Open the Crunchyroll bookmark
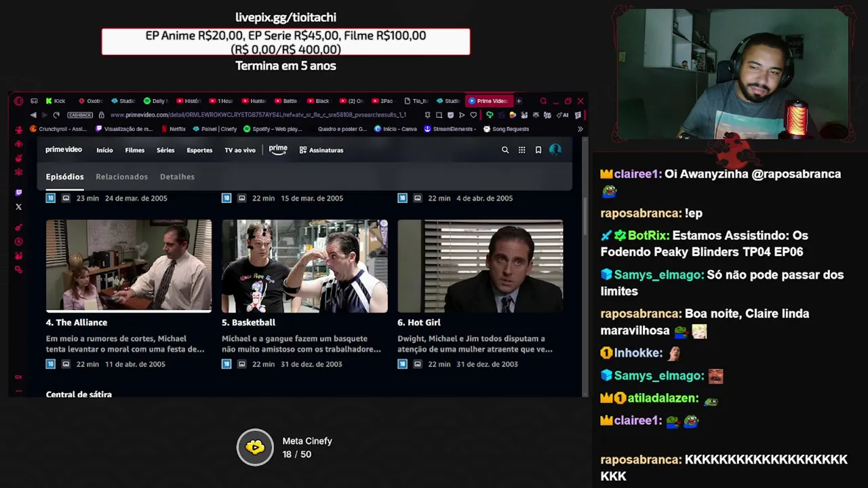This screenshot has height=488, width=868. click(58, 129)
